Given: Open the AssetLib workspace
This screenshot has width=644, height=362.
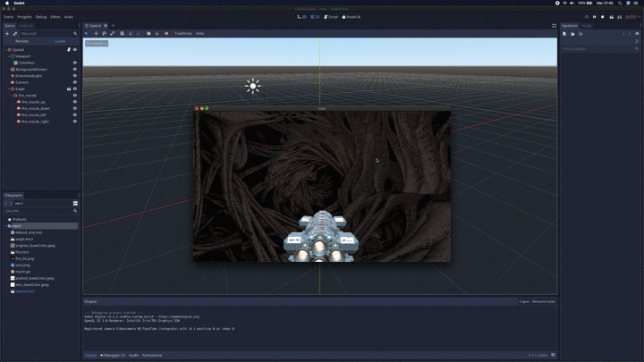Looking at the screenshot, I should (352, 17).
